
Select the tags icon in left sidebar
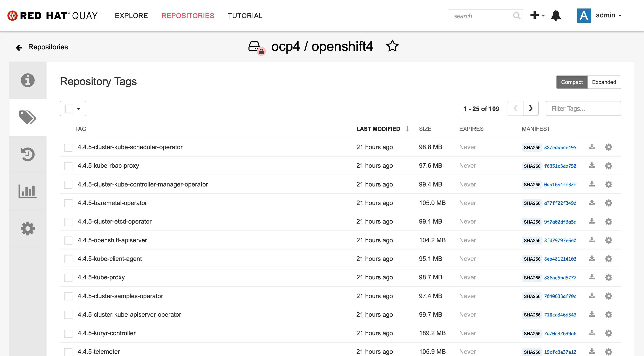[x=27, y=117]
